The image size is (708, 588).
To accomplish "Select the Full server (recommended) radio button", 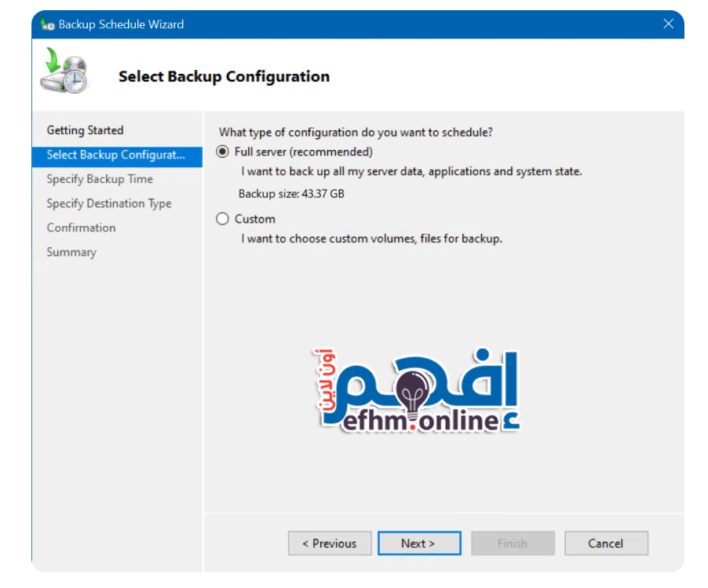I will [223, 152].
